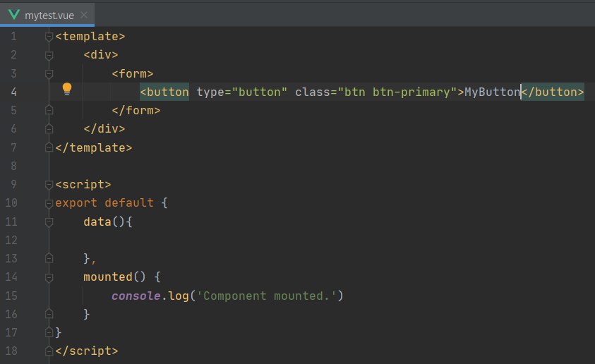Click the closing </form> tag
This screenshot has width=595, height=364.
(136, 110)
